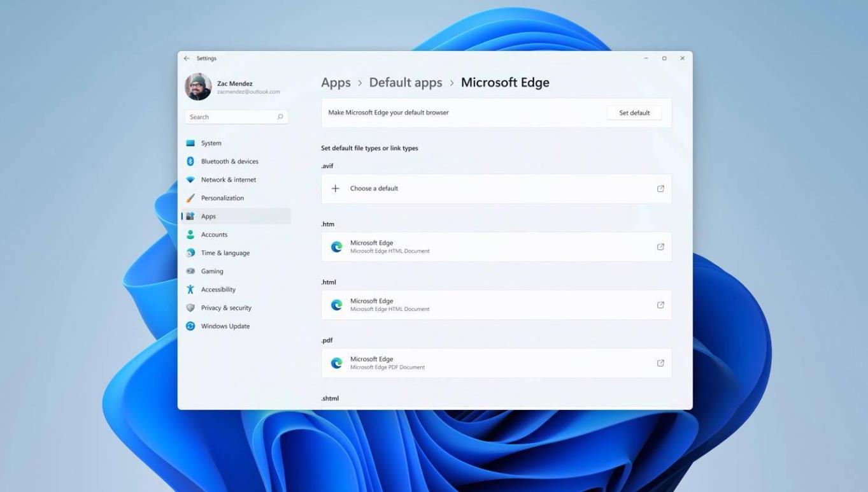Minimize the Settings window
This screenshot has width=868, height=492.
646,58
